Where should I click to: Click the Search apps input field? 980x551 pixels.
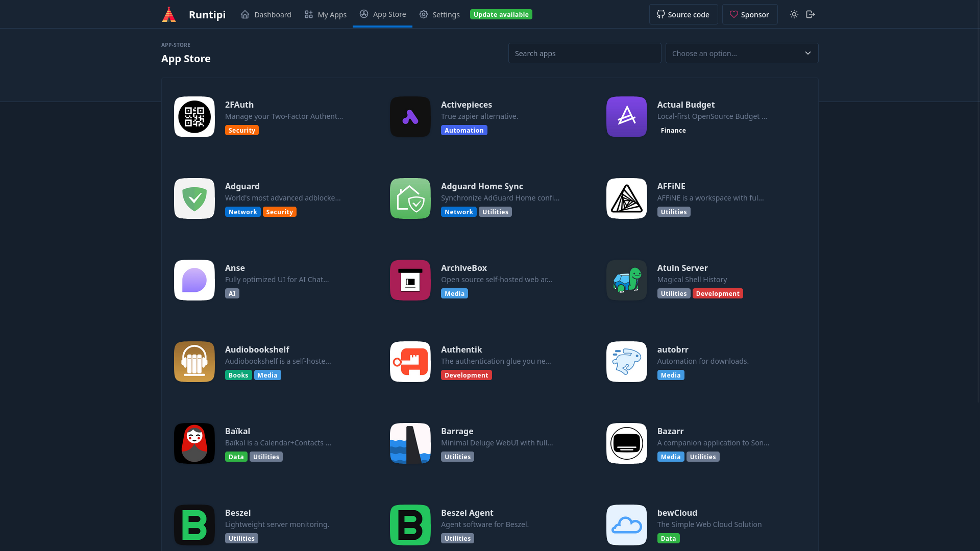(x=584, y=53)
